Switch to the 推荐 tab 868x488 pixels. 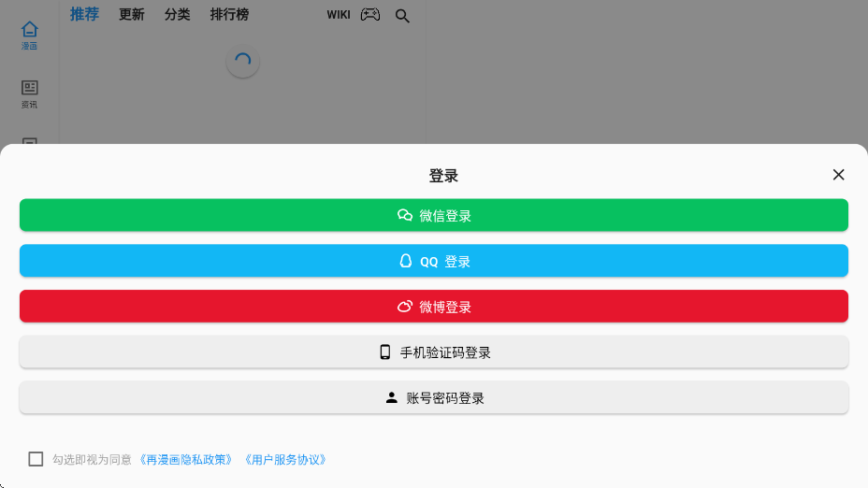[84, 14]
